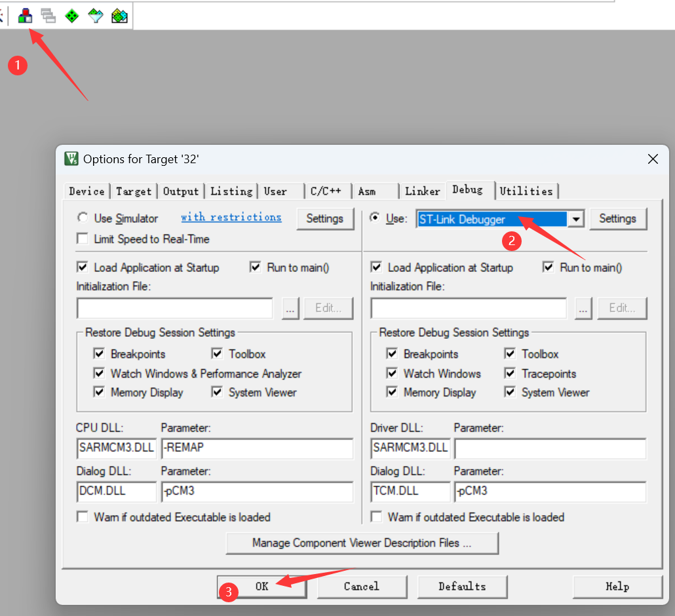
Task: Toggle ST-Link Toolbox checkbox
Action: point(510,354)
